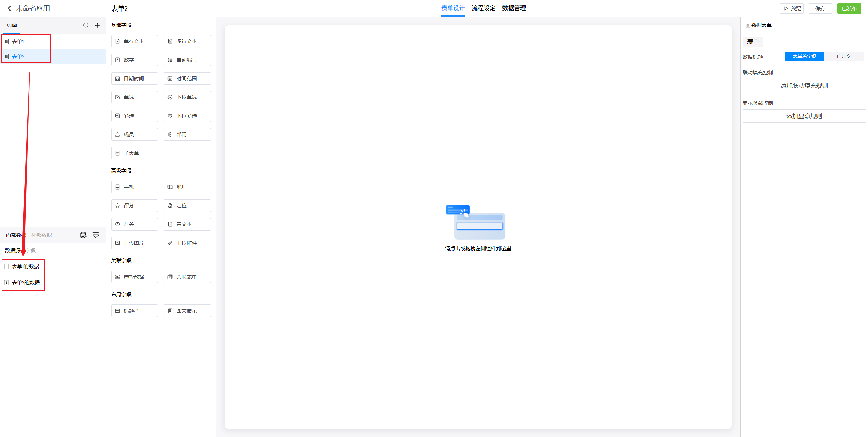The width and height of the screenshot is (868, 437).
Task: Select 表单首字段 as the data title option
Action: tap(804, 57)
